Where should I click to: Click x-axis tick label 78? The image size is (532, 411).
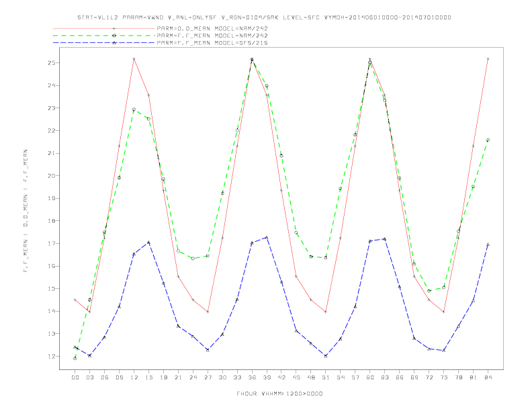pyautogui.click(x=458, y=377)
